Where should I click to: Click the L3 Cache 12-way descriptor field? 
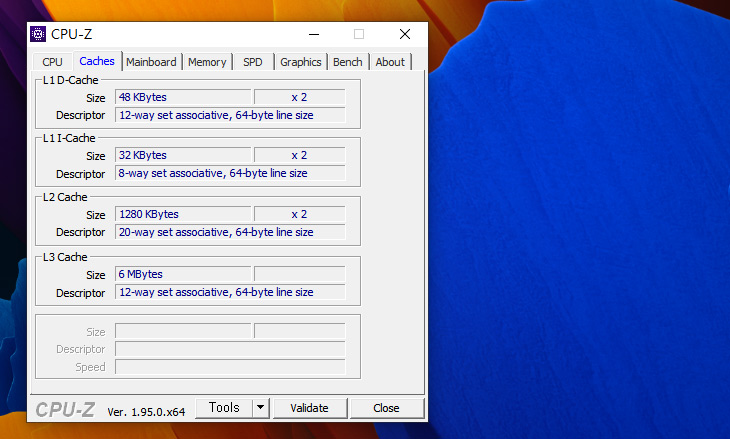point(230,292)
